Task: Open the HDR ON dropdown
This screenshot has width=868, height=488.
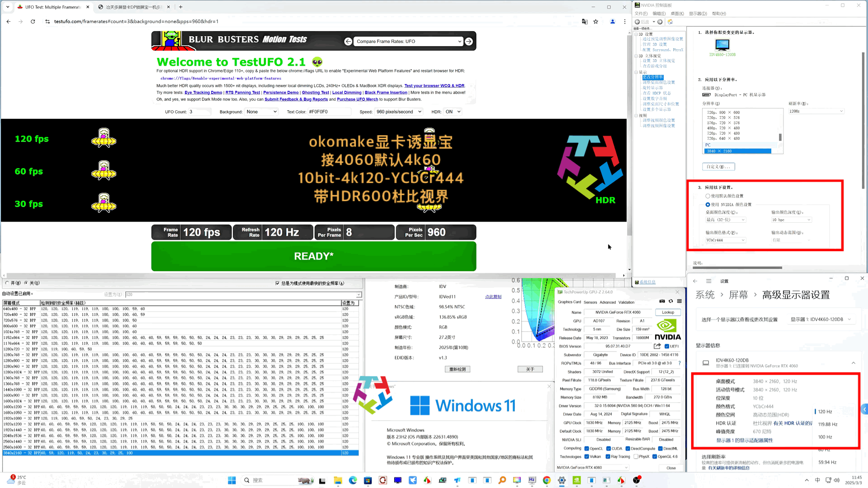Action: pos(453,112)
